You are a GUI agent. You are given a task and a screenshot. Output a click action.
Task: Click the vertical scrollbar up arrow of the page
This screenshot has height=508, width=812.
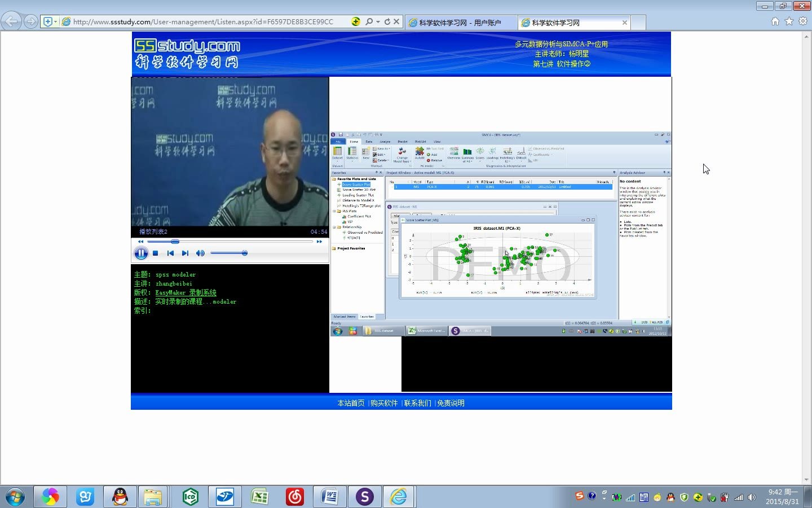(807, 36)
